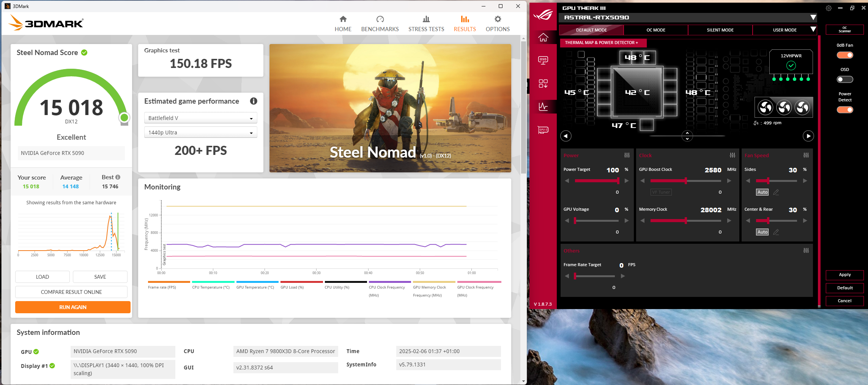Launch GPU-Z from the sidebar icon
868x385 pixels.
click(x=543, y=130)
